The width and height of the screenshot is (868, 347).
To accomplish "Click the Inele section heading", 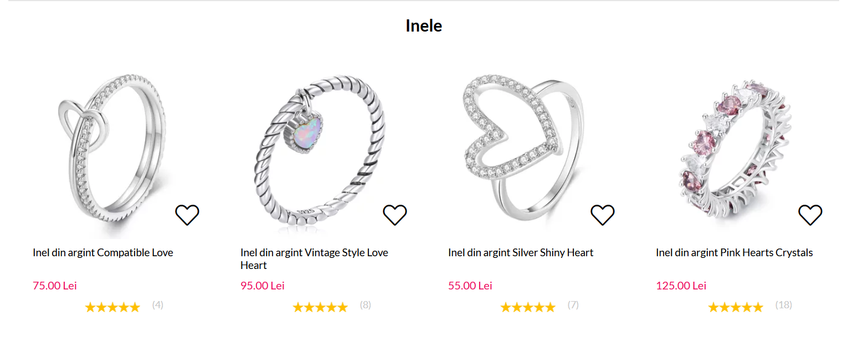I will [424, 26].
